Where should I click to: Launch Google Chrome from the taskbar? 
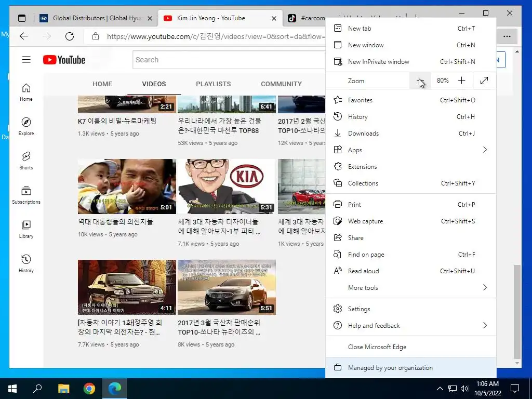pyautogui.click(x=89, y=389)
